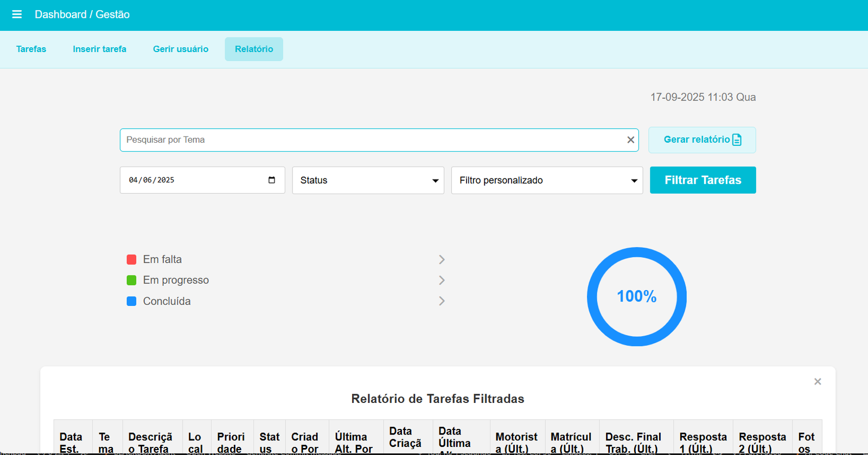Expand the Em falta chevron arrow
This screenshot has width=868, height=455.
(x=442, y=260)
